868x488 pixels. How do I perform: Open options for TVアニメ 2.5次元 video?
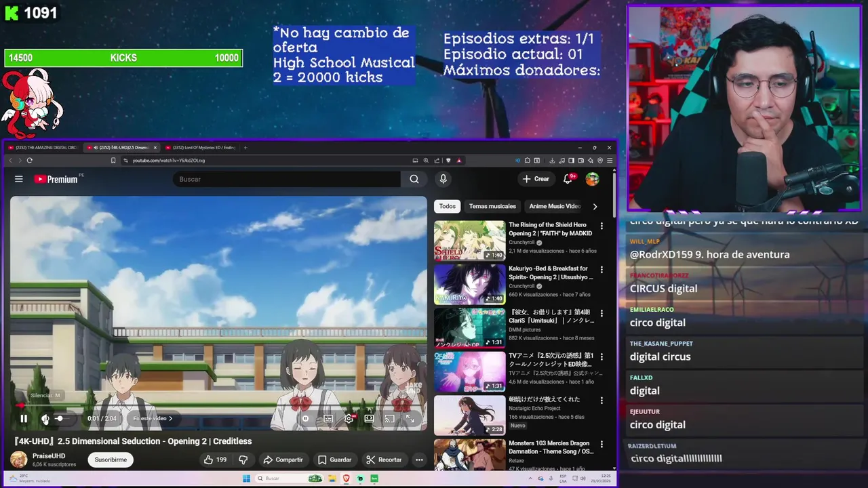(601, 357)
